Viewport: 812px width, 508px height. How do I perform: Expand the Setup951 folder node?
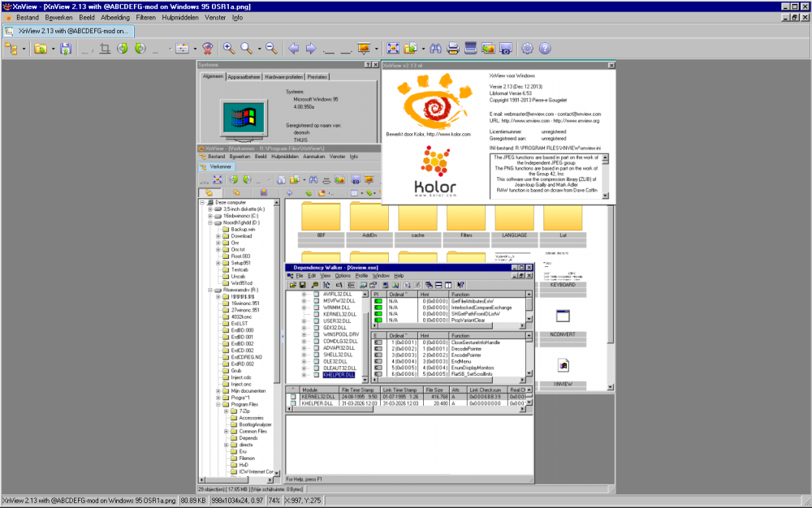(x=218, y=263)
